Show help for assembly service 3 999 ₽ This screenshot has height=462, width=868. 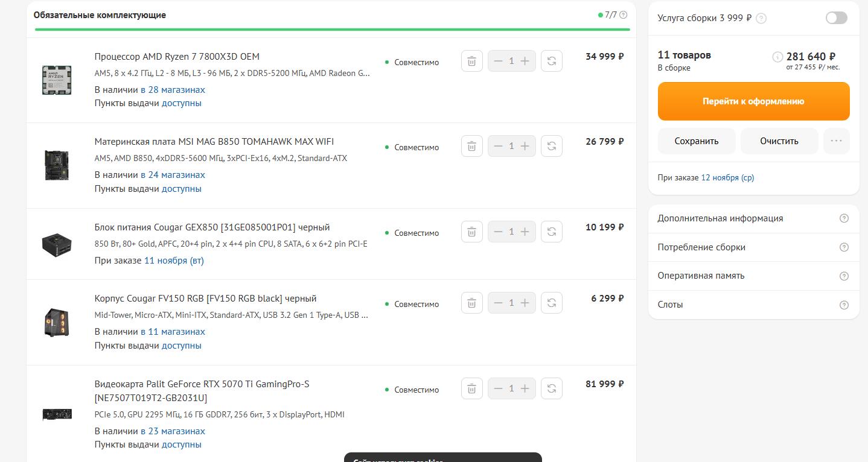(x=761, y=18)
